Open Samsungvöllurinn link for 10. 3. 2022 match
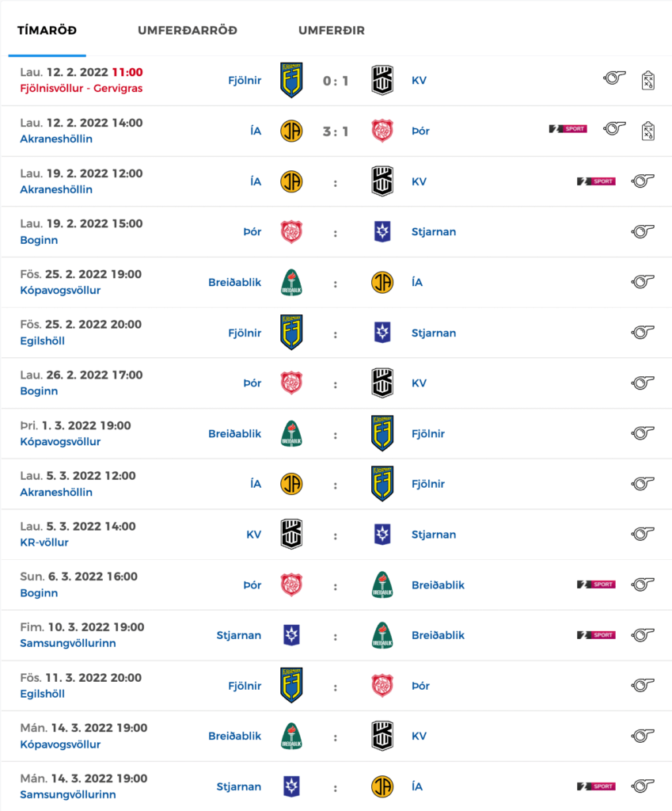 [68, 643]
